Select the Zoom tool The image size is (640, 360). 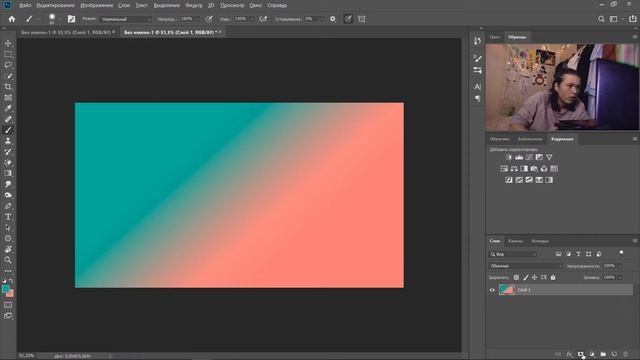pos(8,260)
